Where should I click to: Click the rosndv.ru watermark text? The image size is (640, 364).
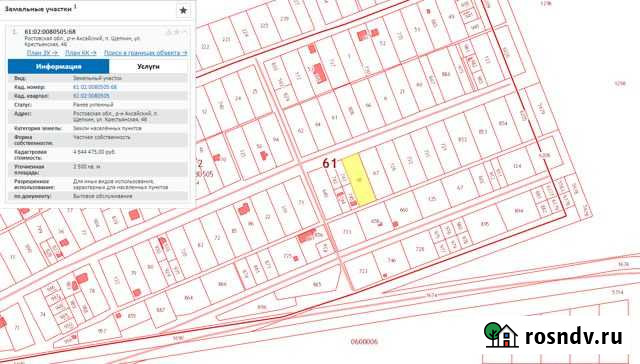click(573, 337)
